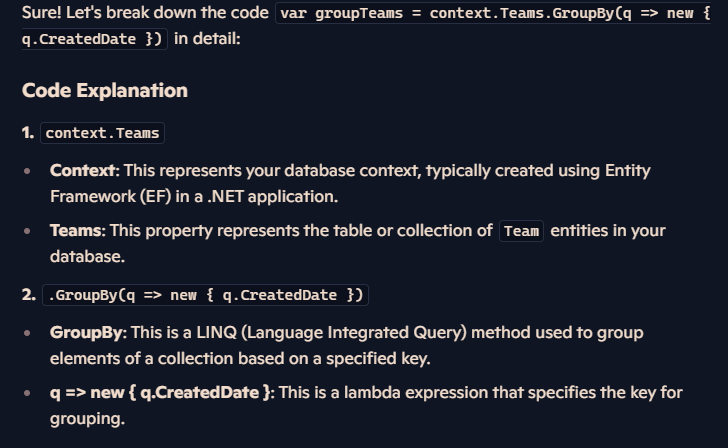Click the bullet before the lambda expression line
Viewport: 728px width, 448px height.
pos(27,393)
